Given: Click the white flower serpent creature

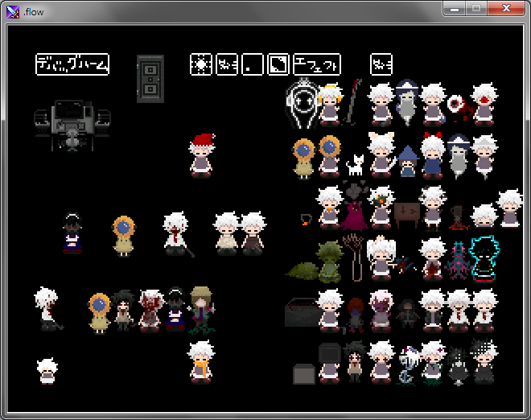Looking at the screenshot, I should coord(408,366).
